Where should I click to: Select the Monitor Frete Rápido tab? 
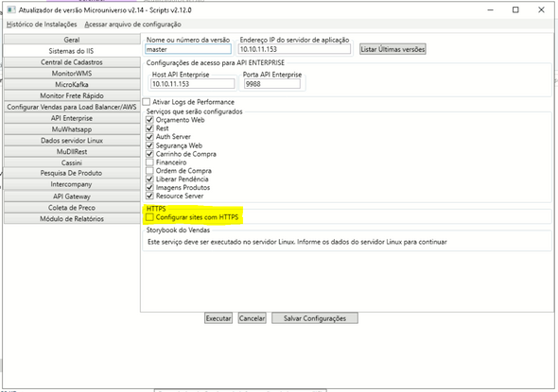click(72, 95)
